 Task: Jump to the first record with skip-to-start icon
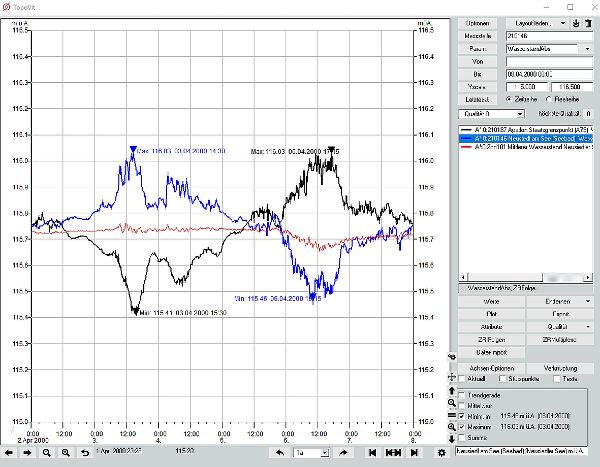[x=372, y=453]
